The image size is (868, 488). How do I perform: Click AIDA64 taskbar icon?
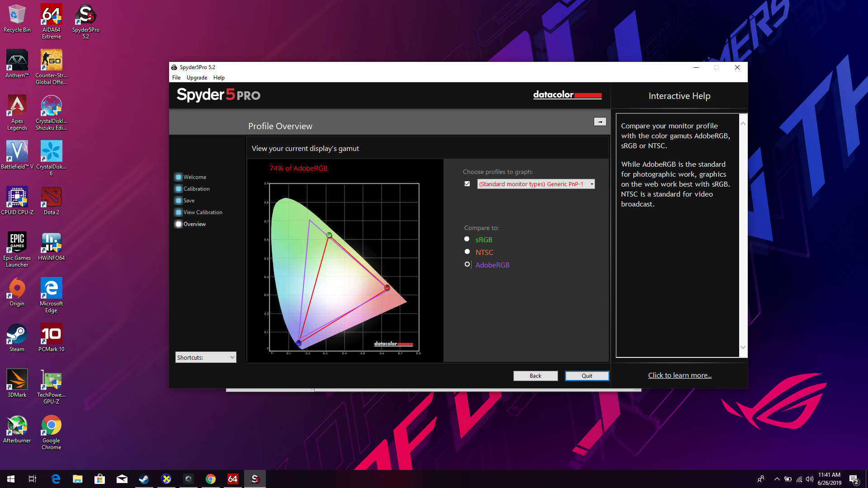pos(233,479)
